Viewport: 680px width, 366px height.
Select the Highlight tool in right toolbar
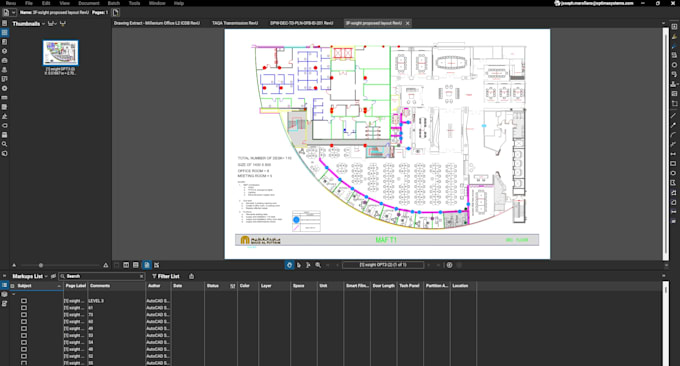(x=674, y=36)
